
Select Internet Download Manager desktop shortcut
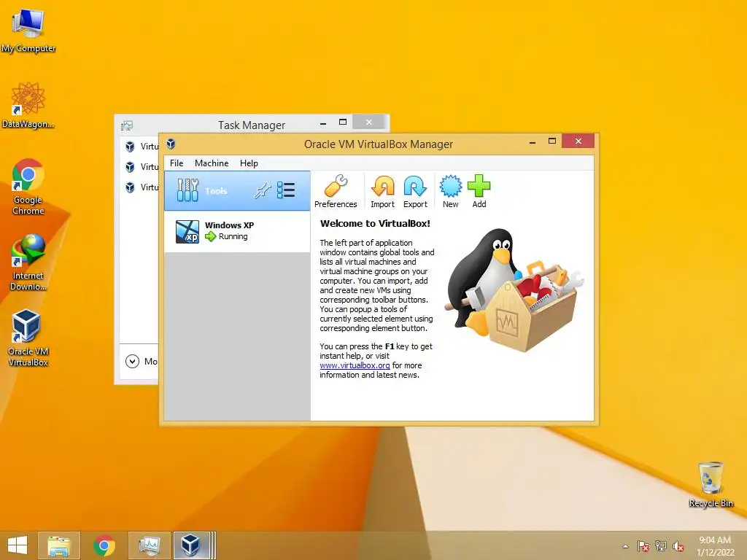coord(28,262)
